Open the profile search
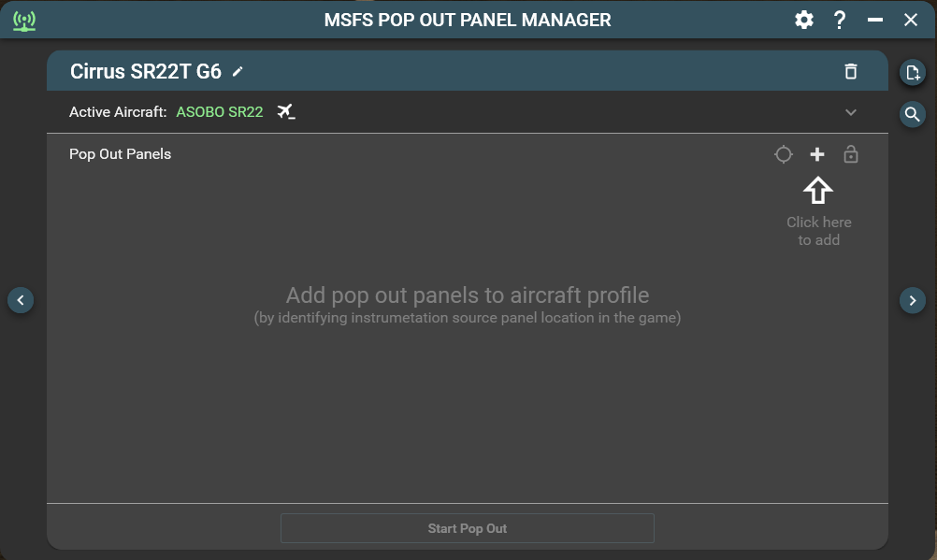Viewport: 937px width, 560px height. coord(912,114)
